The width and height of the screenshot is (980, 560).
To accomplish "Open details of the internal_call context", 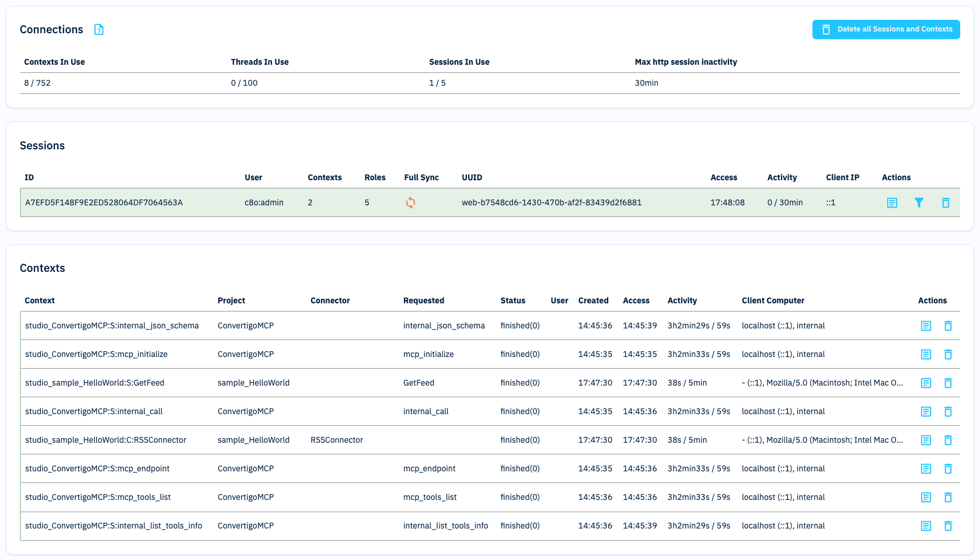I will click(x=926, y=412).
